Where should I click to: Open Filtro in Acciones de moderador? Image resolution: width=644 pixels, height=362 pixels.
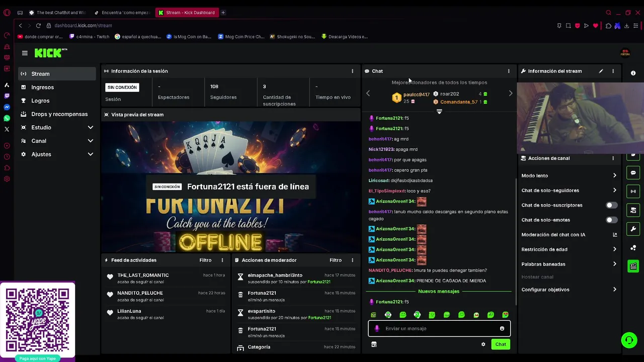pyautogui.click(x=336, y=260)
